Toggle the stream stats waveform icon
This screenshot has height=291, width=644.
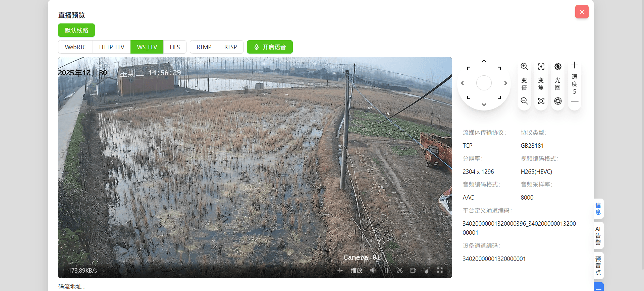(x=340, y=270)
